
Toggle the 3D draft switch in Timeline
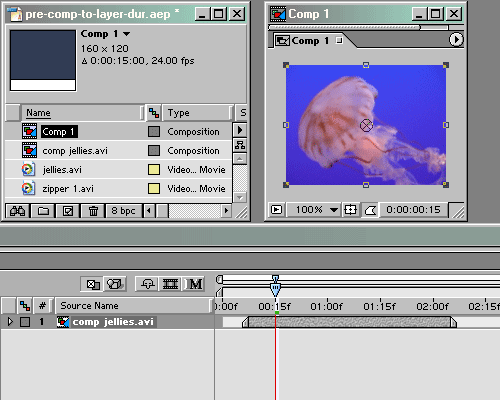[x=115, y=284]
